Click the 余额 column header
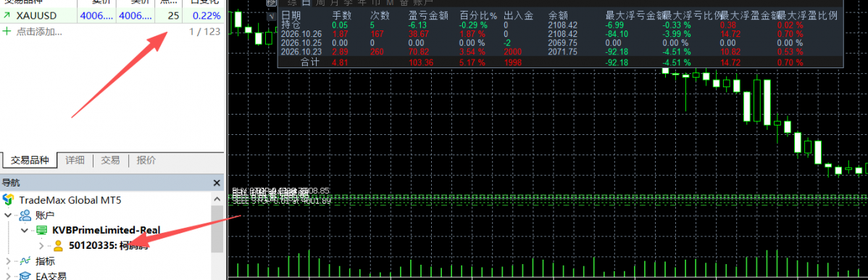868x280 pixels. click(557, 15)
